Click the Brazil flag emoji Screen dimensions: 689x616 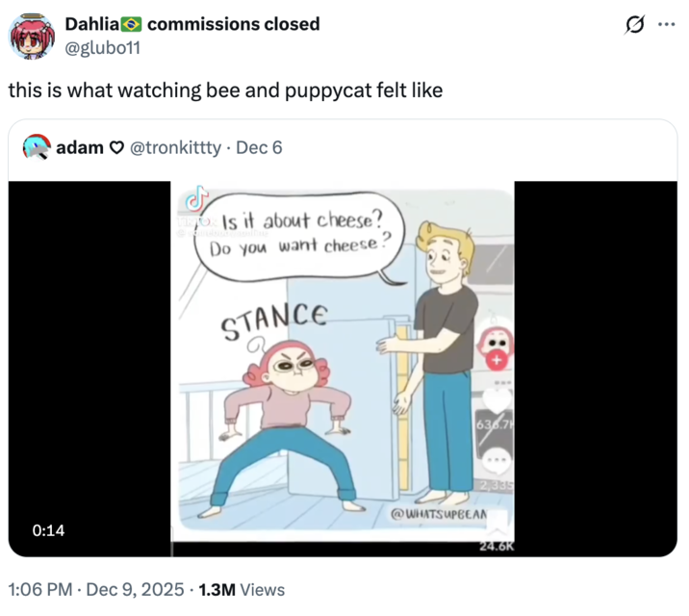tap(131, 24)
